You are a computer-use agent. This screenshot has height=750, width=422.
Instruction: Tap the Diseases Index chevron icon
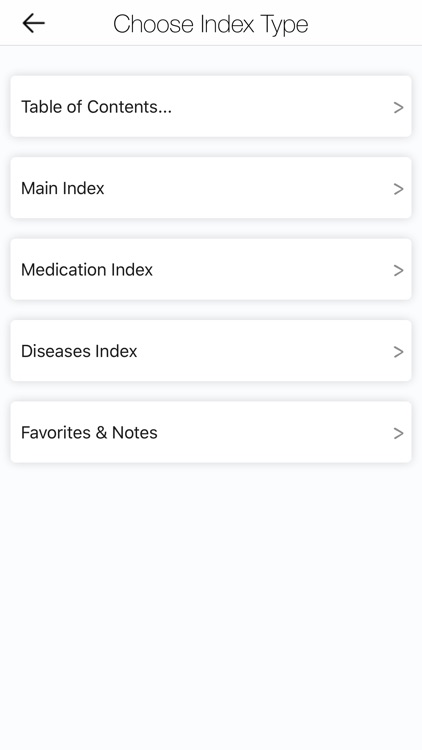coord(399,352)
